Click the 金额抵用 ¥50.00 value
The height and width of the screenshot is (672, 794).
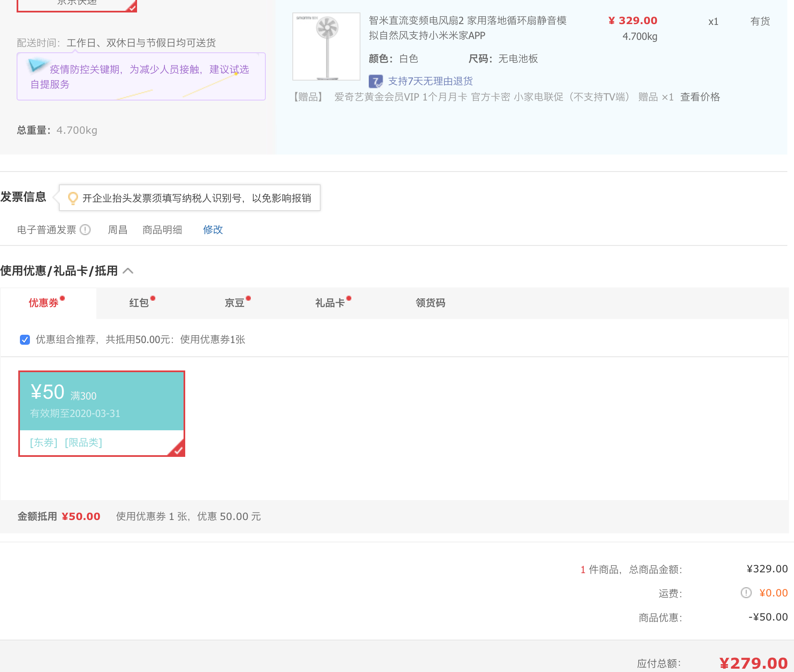click(81, 517)
